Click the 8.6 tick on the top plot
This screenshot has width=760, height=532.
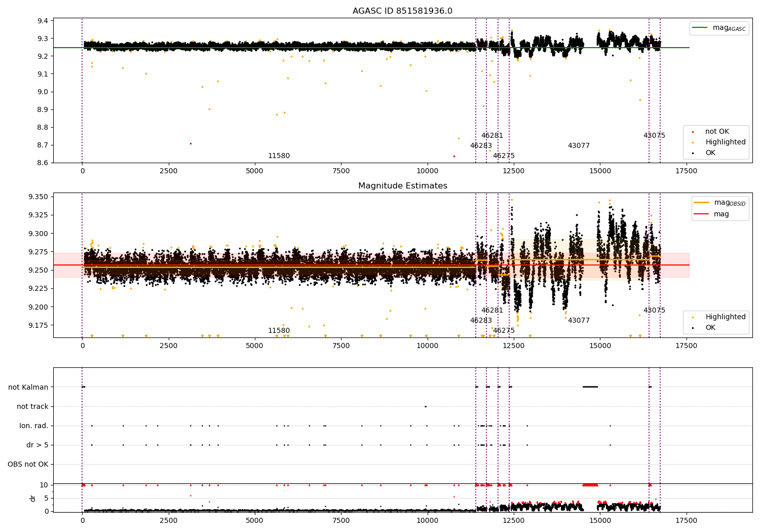click(x=43, y=163)
